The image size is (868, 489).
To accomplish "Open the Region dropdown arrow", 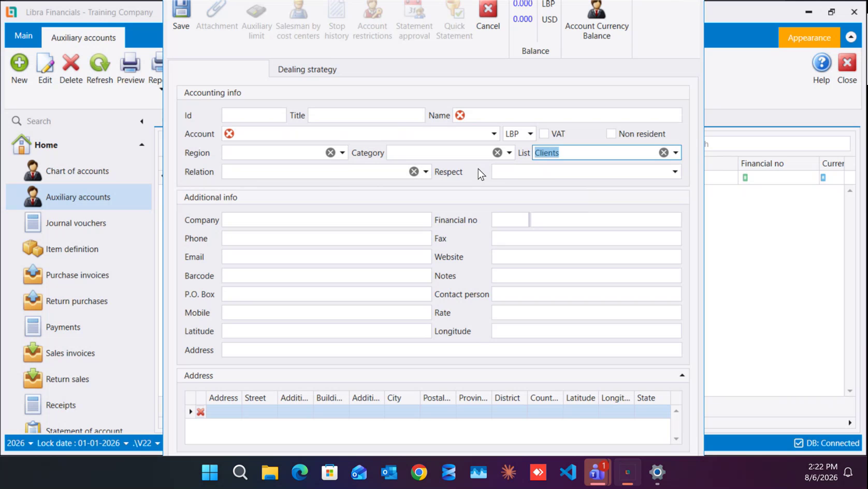I will click(342, 153).
